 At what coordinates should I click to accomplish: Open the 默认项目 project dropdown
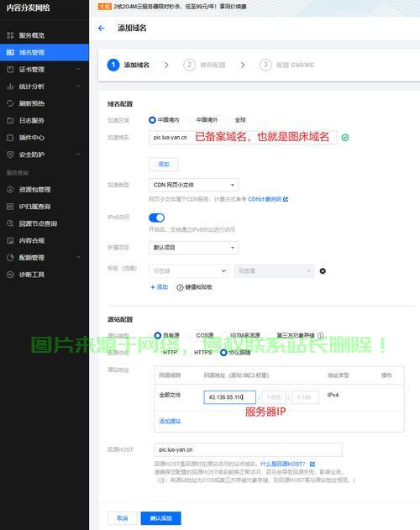point(193,248)
